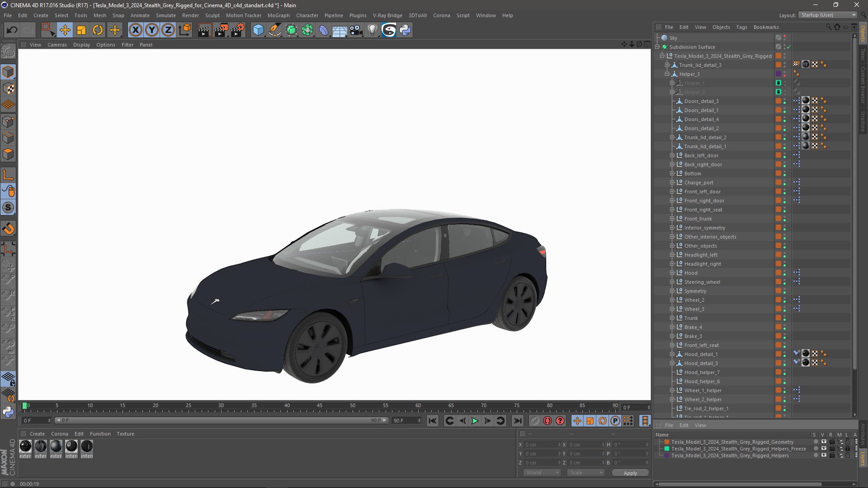868x488 pixels.
Task: Open material manager Texture menu
Action: (125, 434)
